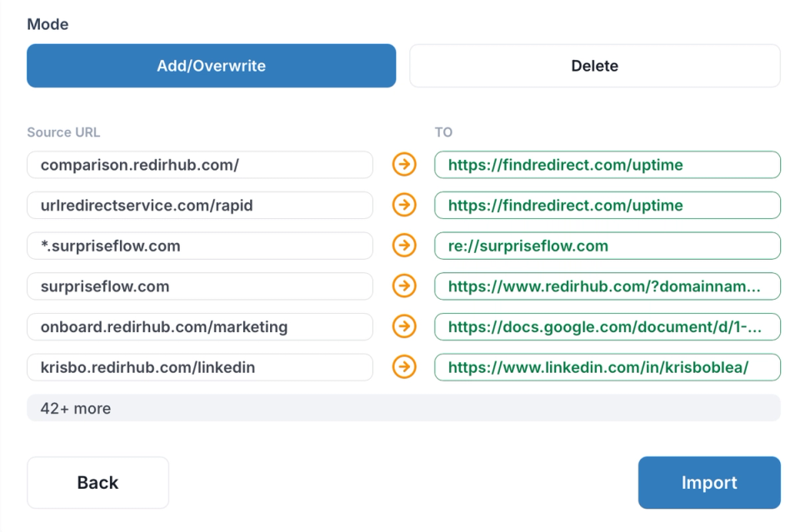Select the linkedin.com/in/krisboblea destination field
Viewport: 800px width, 532px height.
click(x=607, y=367)
